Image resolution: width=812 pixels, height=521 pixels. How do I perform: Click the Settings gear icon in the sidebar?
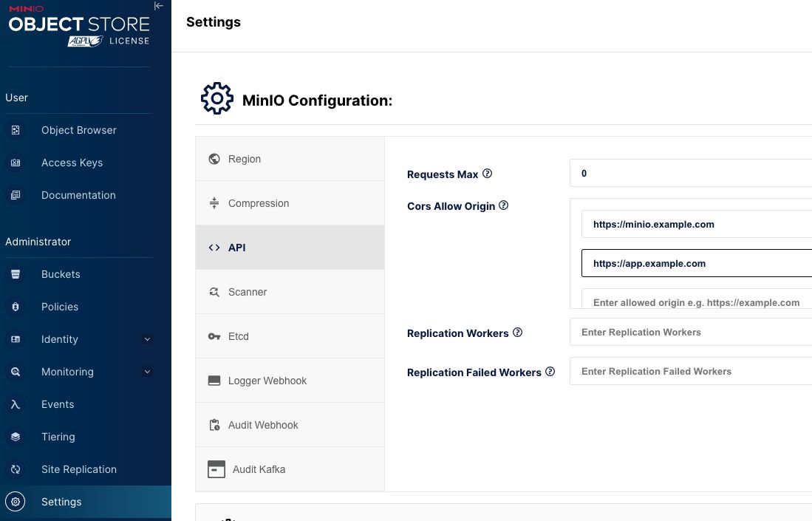tap(16, 502)
